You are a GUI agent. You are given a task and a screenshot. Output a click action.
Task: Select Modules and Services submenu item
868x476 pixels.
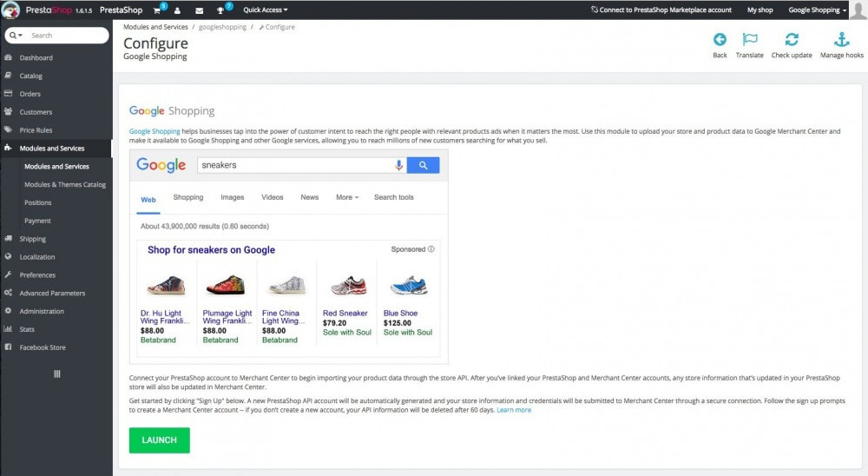[56, 166]
